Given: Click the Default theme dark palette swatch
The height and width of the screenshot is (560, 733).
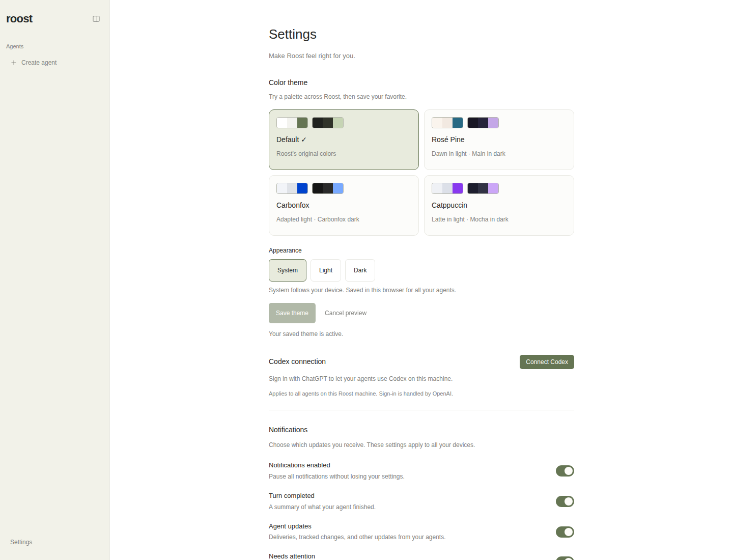Looking at the screenshot, I should (328, 123).
